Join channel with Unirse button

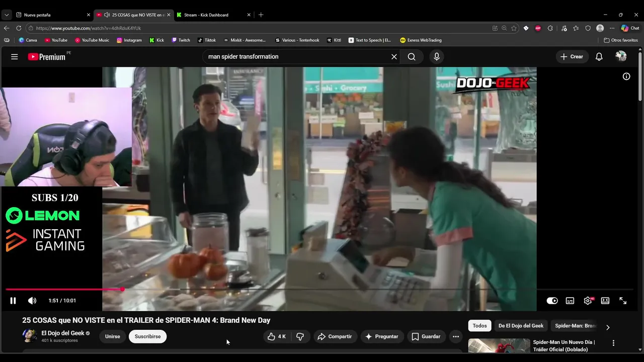[x=113, y=336]
